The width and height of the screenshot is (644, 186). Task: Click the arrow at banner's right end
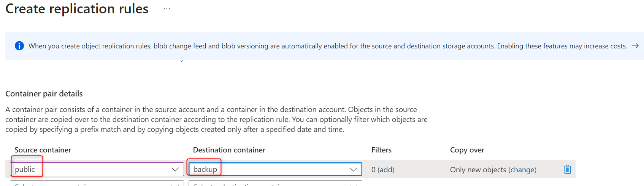point(635,46)
